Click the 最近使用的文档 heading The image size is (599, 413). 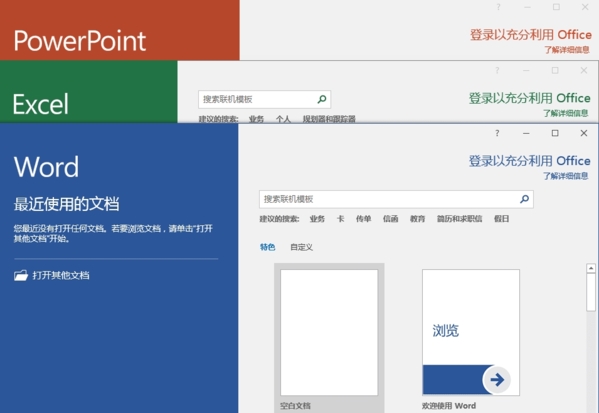pyautogui.click(x=66, y=204)
